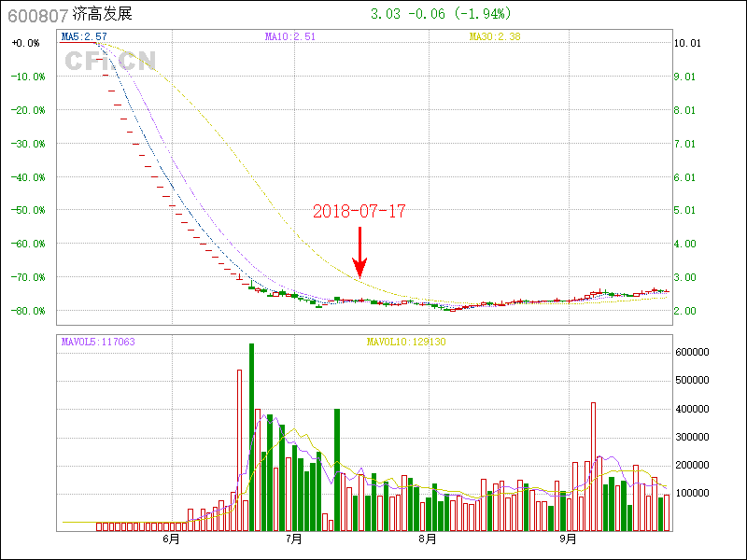Select the 2018-07-17 date annotation
This screenshot has height=560, width=747.
tap(359, 212)
